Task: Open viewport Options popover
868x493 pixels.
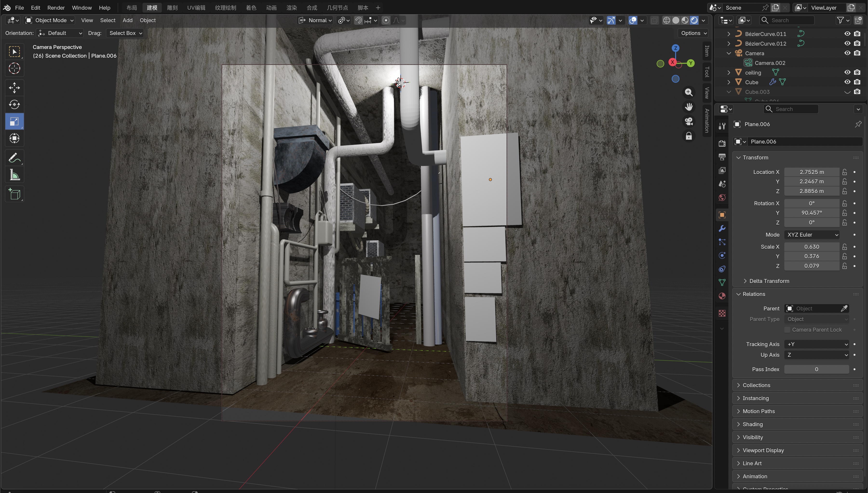Action: (693, 33)
